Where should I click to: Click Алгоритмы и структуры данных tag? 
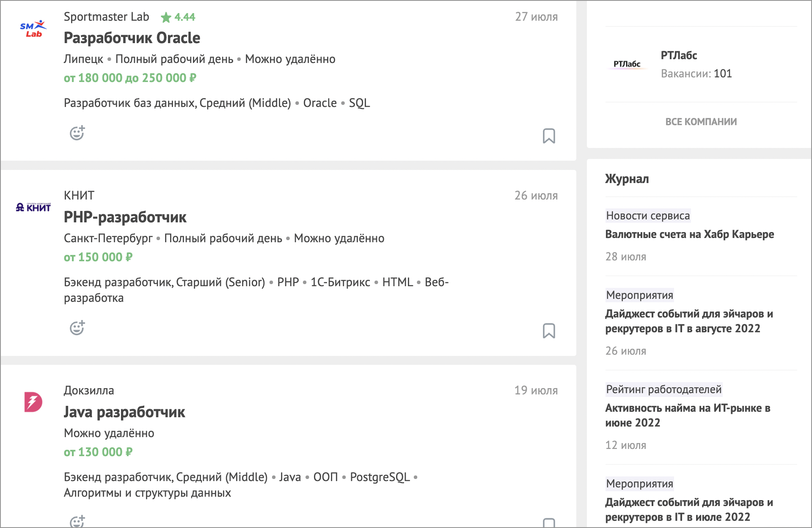click(147, 493)
